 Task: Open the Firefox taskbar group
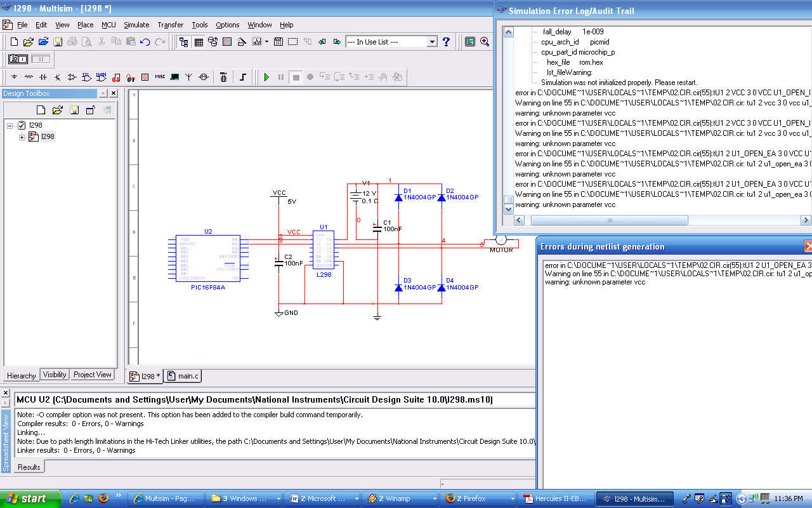click(x=479, y=498)
